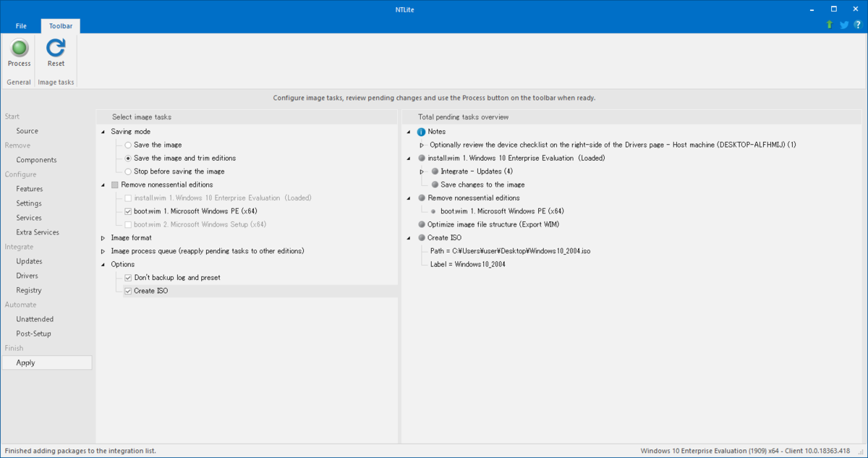868x458 pixels.
Task: Collapse the Notes node in overview
Action: coord(409,132)
